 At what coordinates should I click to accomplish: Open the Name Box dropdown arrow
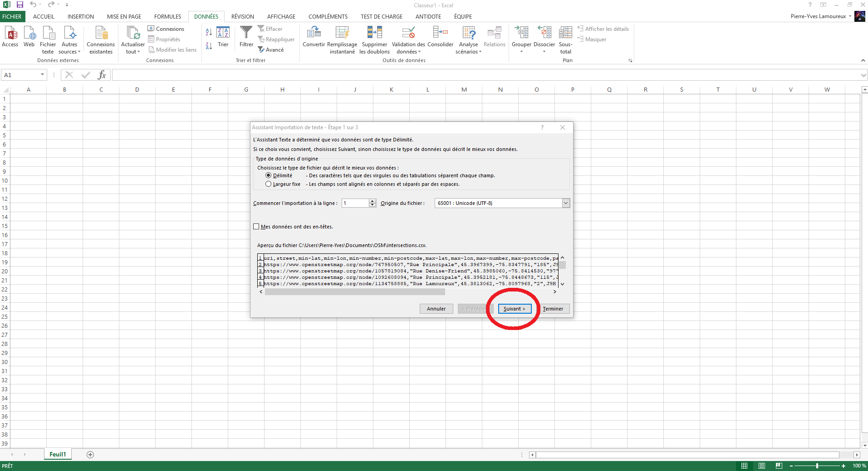click(x=42, y=75)
